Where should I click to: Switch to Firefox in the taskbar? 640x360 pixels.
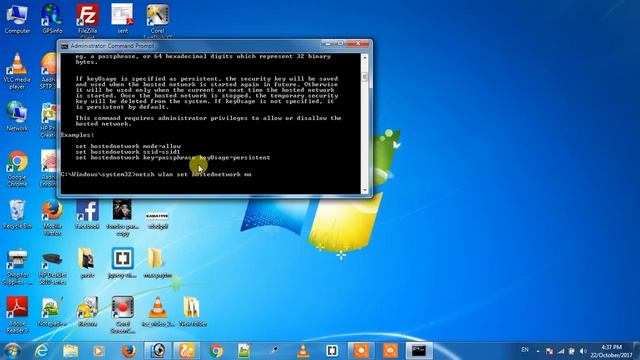[x=129, y=351]
